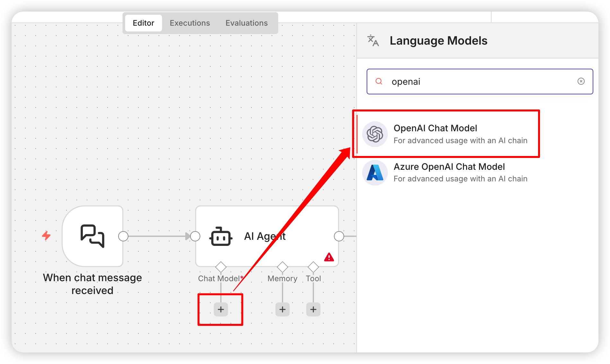610x364 pixels.
Task: Click the chat trigger node icon
Action: (x=92, y=236)
